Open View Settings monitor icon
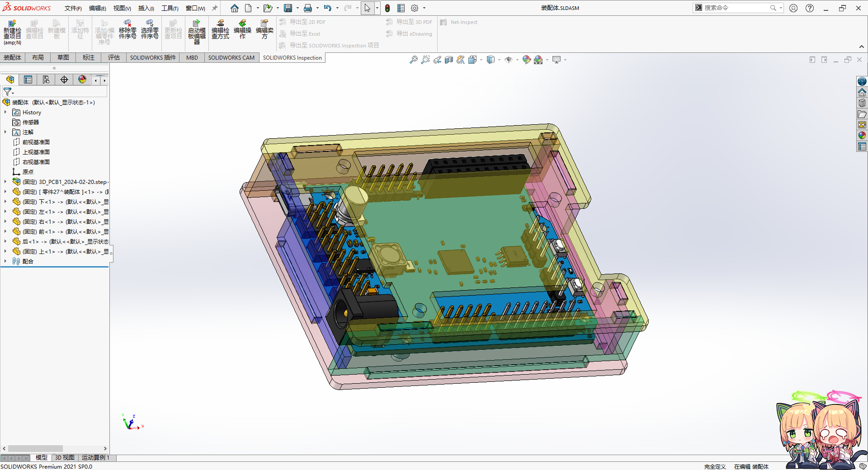The height and width of the screenshot is (470, 868). (557, 60)
